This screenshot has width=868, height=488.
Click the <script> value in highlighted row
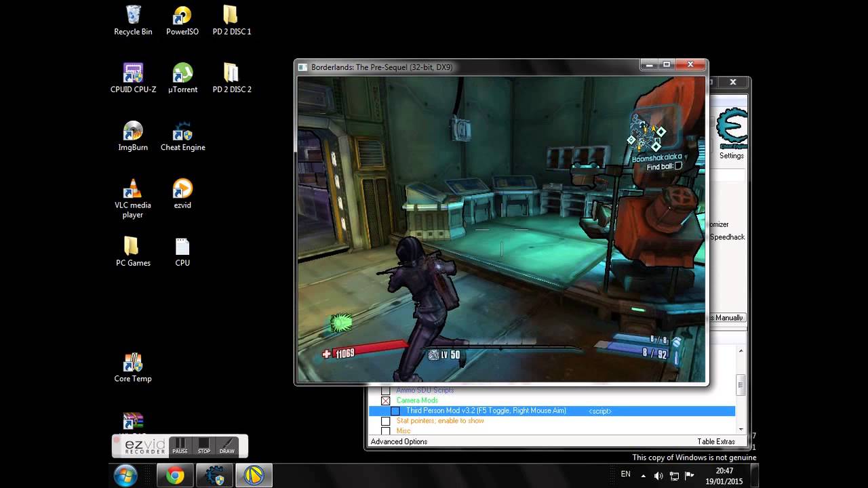(599, 411)
